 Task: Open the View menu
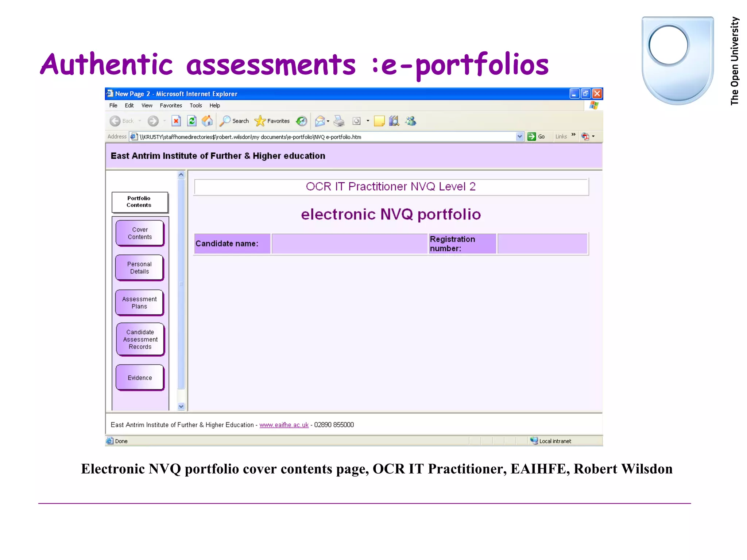(147, 106)
